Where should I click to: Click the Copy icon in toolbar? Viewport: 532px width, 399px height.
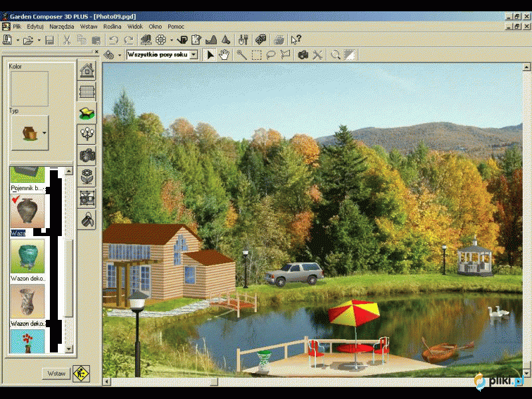pyautogui.click(x=82, y=40)
